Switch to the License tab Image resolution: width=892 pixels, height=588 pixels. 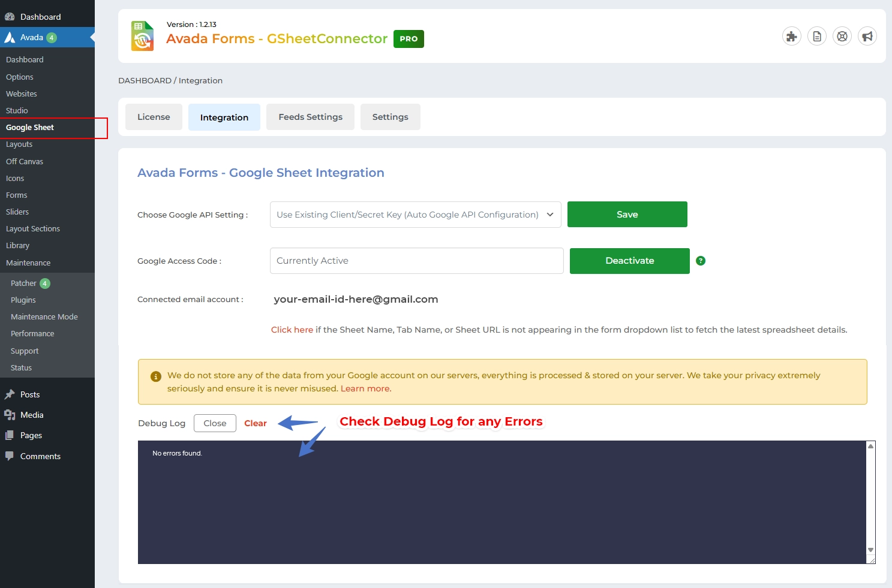pyautogui.click(x=154, y=117)
